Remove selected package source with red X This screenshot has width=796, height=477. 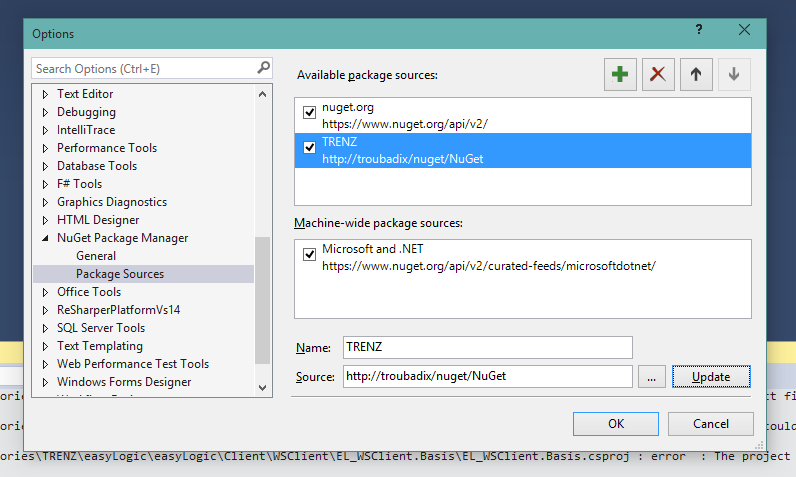pos(658,75)
